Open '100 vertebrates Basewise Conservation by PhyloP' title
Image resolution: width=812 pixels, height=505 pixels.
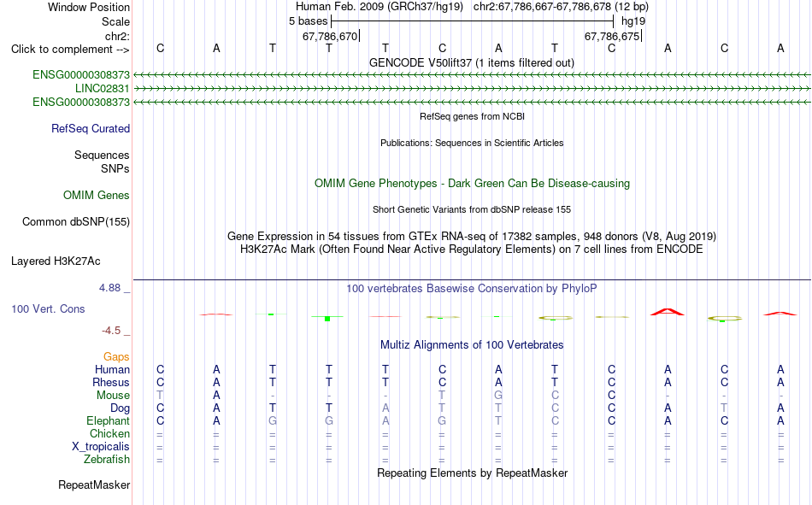[472, 289]
